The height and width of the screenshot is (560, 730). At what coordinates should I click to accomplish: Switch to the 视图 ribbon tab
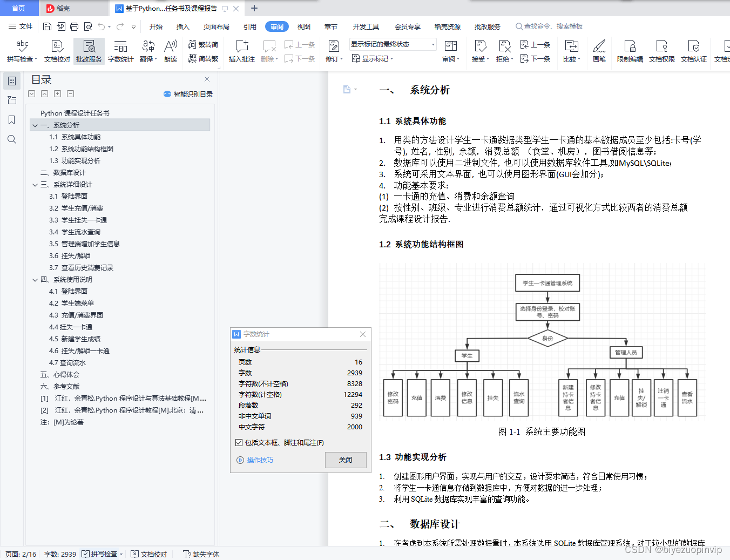pyautogui.click(x=304, y=26)
